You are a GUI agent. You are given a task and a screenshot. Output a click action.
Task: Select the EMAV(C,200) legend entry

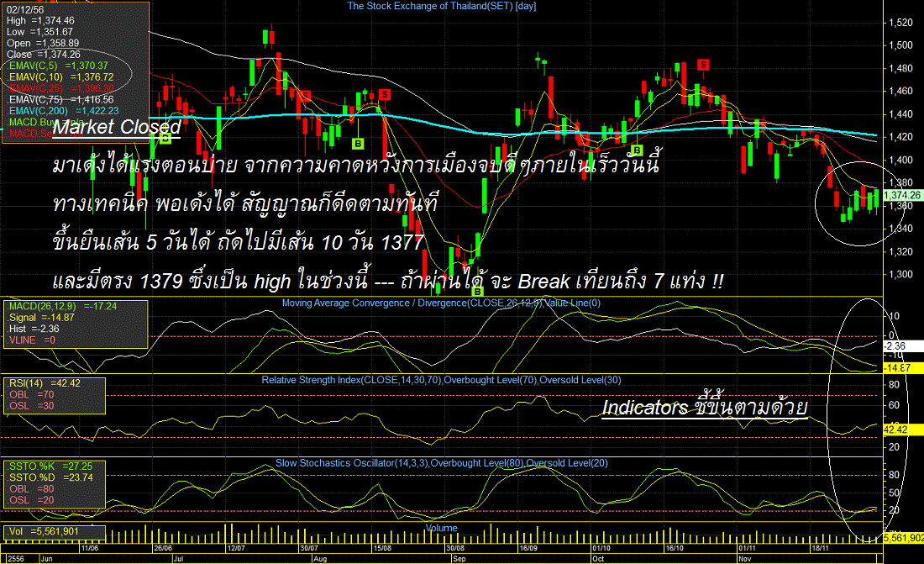[64, 111]
